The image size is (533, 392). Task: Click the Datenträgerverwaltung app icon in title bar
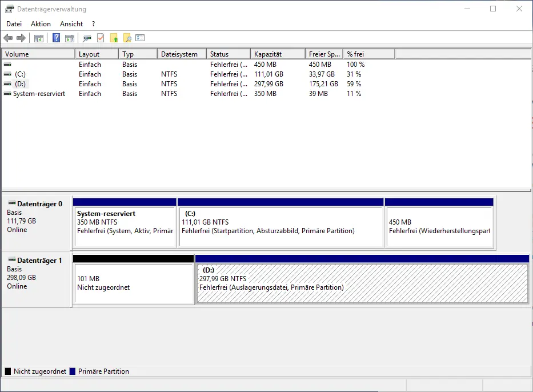tap(10, 9)
